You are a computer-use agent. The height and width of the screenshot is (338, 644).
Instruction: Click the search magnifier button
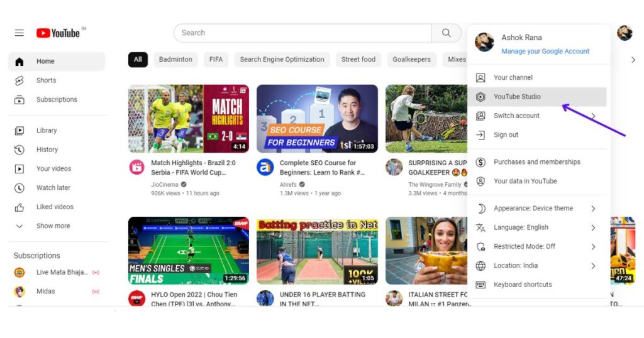447,33
